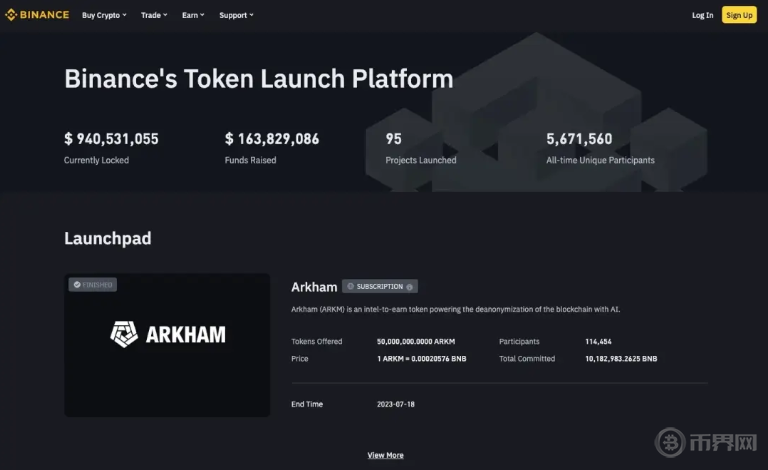Expand the Earn menu
Screen dimensions: 768x470
pyautogui.click(x=192, y=15)
